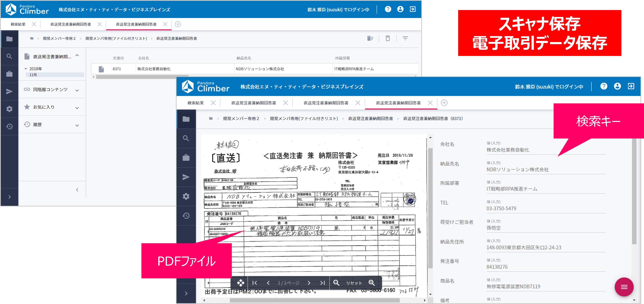Open user account icon in back window header
This screenshot has height=304, width=644.
(400, 9)
